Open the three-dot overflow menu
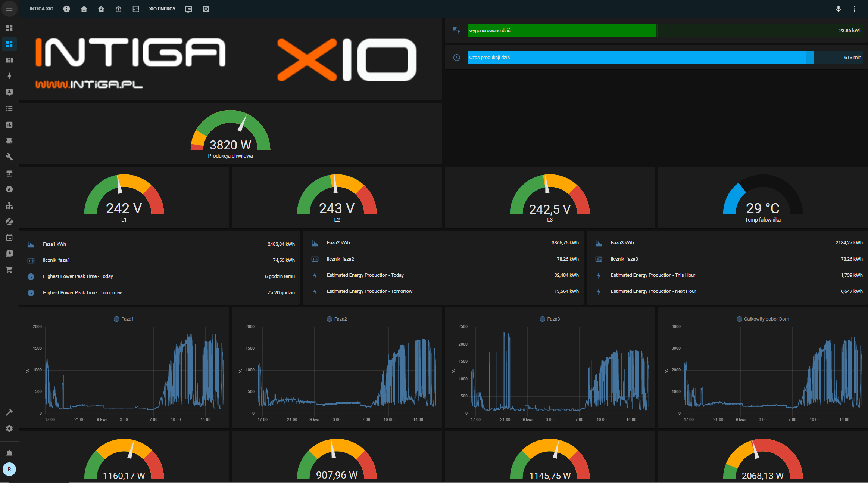868x483 pixels. (855, 9)
